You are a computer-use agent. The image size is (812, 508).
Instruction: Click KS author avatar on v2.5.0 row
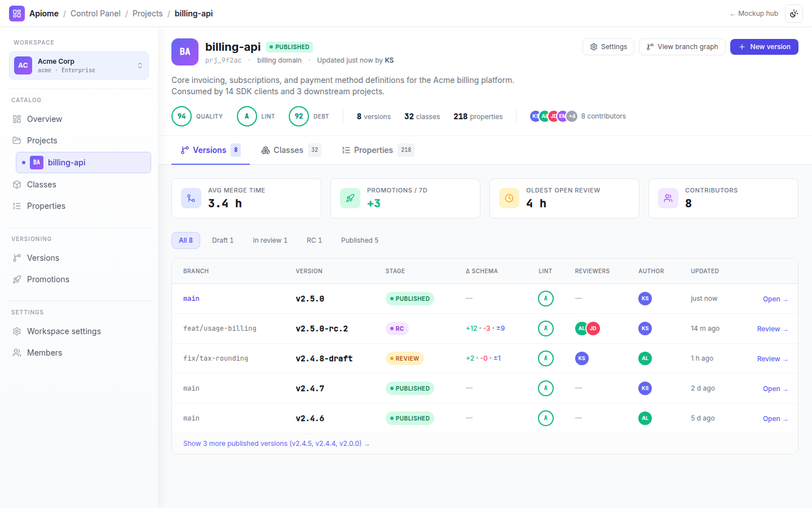645,299
